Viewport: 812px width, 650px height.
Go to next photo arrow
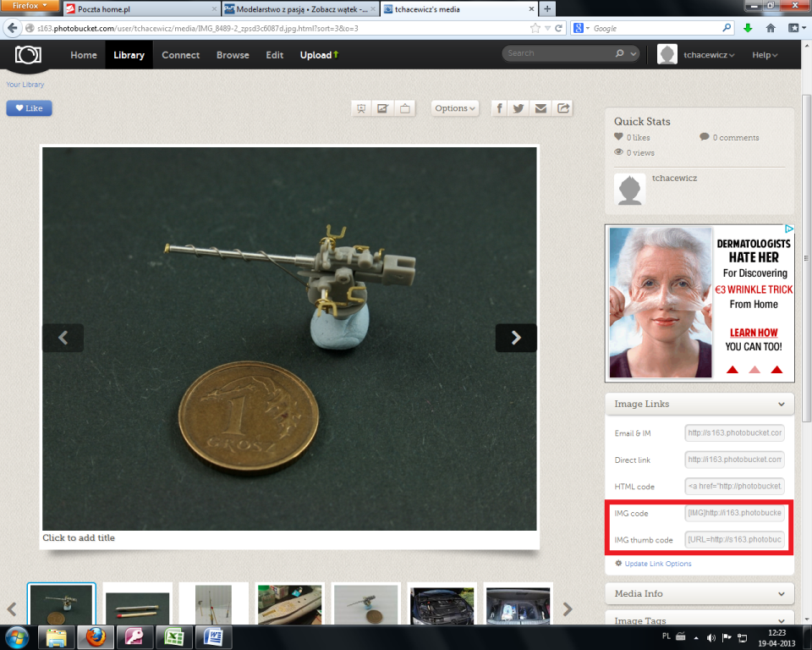pos(516,338)
